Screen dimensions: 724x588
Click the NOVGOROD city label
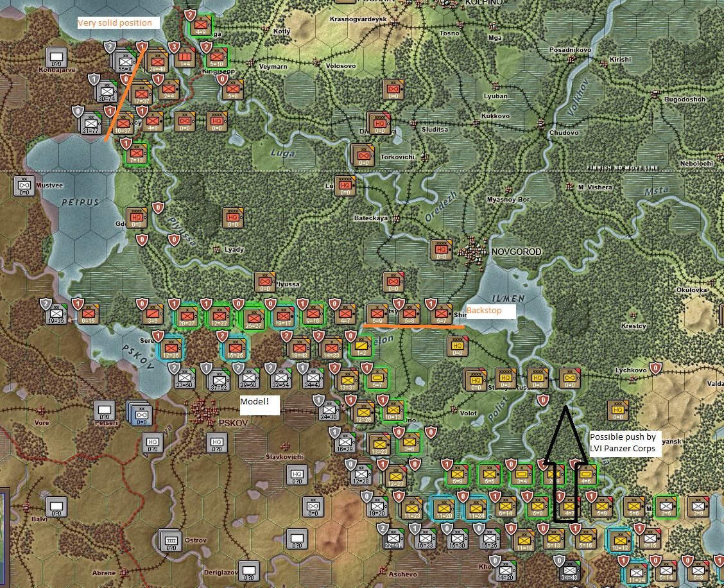tap(516, 252)
